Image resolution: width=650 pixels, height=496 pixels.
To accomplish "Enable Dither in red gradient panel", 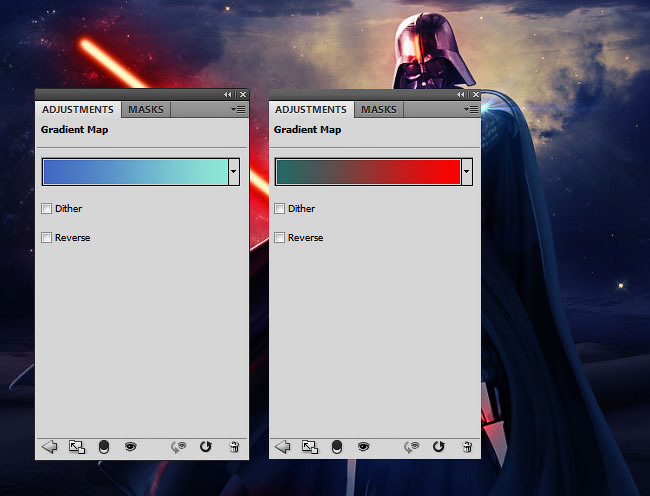I will [x=279, y=208].
